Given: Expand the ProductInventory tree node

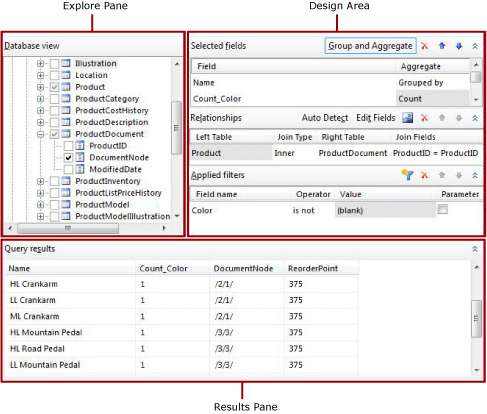Looking at the screenshot, I should [41, 181].
